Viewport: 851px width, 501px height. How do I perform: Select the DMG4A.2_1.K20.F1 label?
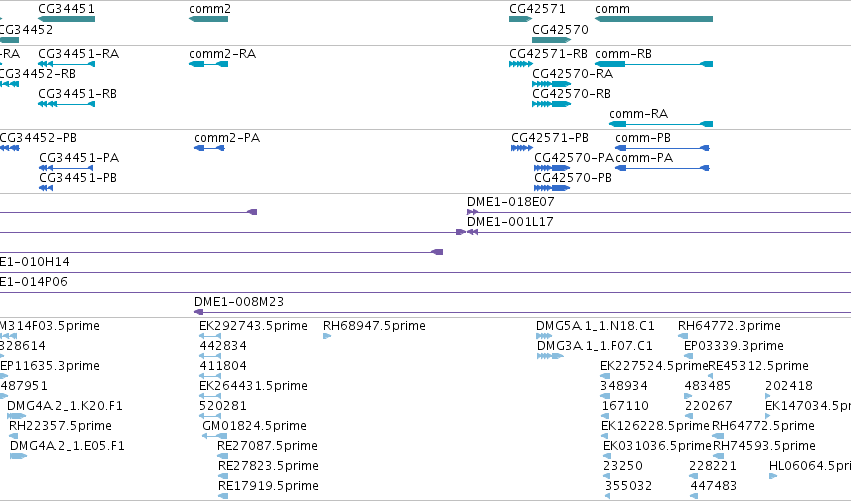(x=65, y=406)
